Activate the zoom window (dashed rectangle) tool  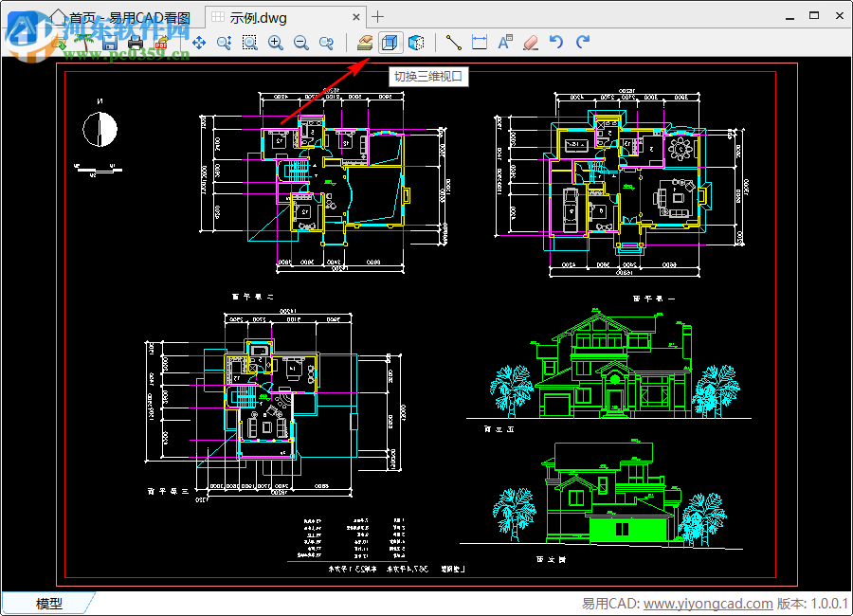(250, 43)
